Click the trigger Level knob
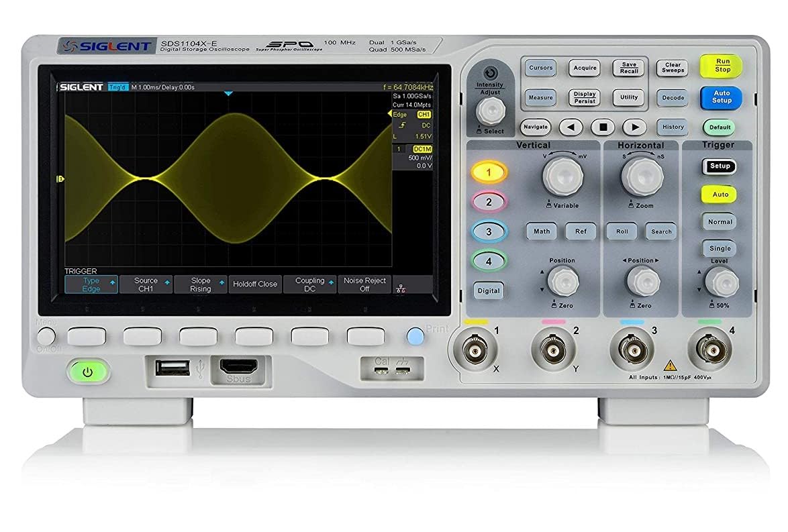This screenshot has width=788, height=532. (722, 282)
